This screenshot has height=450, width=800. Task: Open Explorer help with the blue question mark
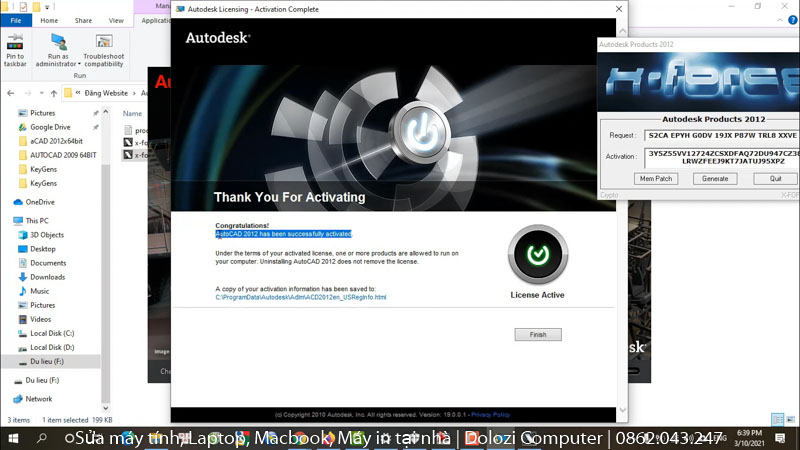click(x=791, y=20)
